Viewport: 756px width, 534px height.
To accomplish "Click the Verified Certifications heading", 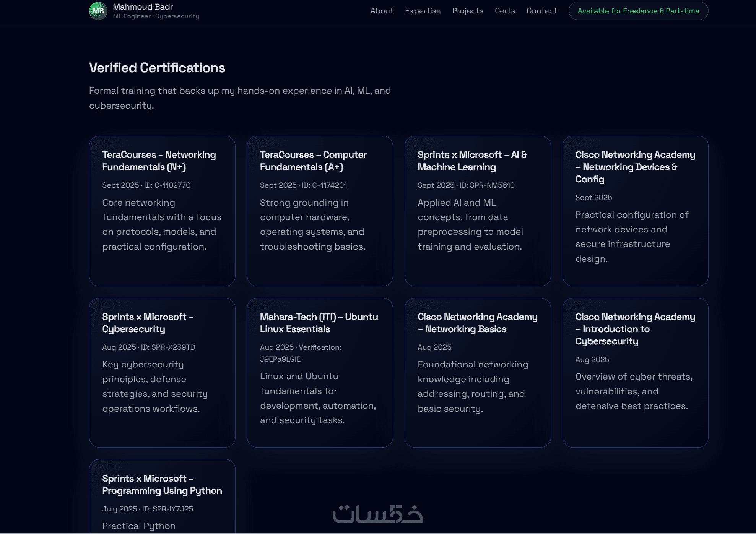I will click(157, 68).
